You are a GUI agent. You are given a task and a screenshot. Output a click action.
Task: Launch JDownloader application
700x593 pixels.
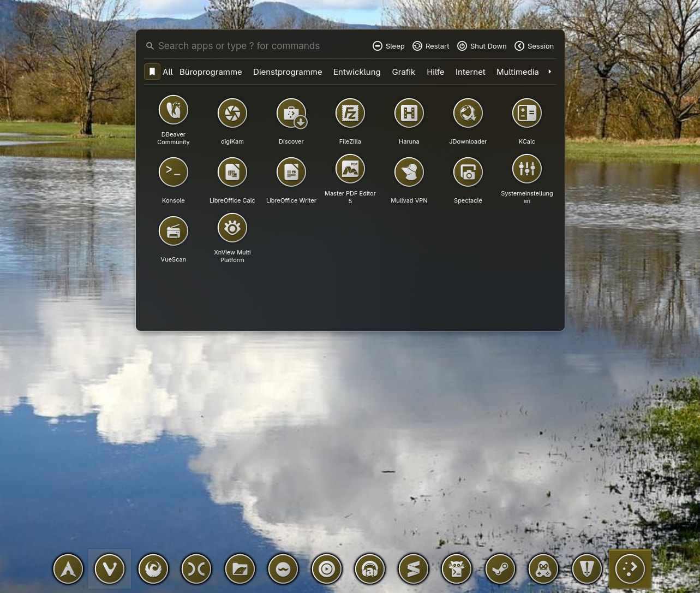click(x=468, y=114)
